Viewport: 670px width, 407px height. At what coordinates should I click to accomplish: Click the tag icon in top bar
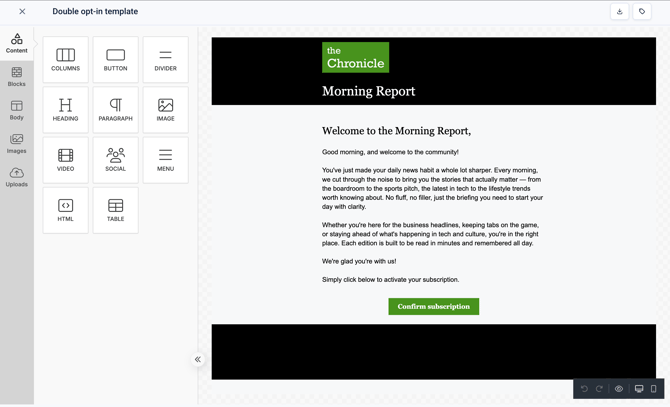point(642,12)
